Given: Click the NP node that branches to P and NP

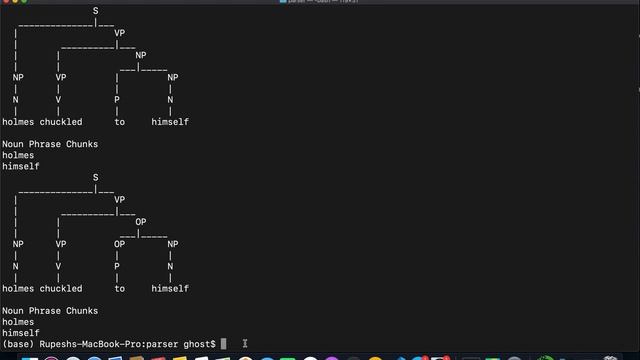Looking at the screenshot, I should pyautogui.click(x=140, y=55).
